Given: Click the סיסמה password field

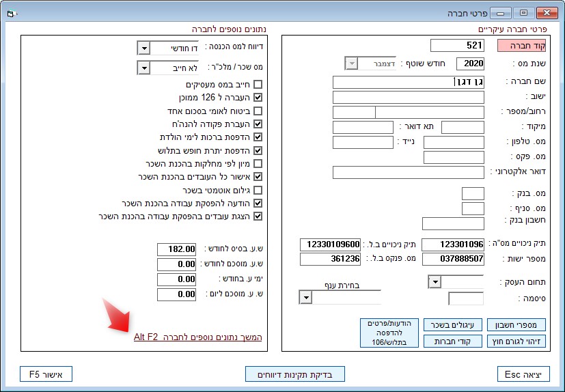Looking at the screenshot, I should pyautogui.click(x=466, y=298).
